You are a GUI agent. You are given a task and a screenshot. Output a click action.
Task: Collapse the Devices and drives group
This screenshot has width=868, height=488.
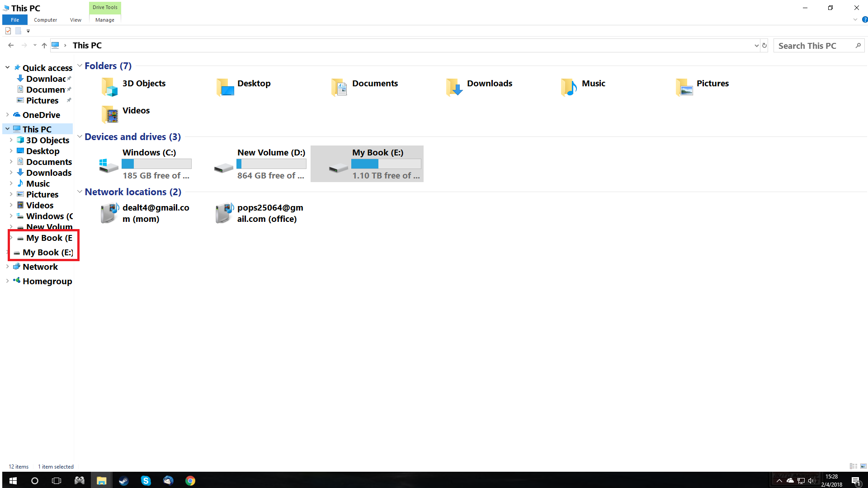(80, 137)
